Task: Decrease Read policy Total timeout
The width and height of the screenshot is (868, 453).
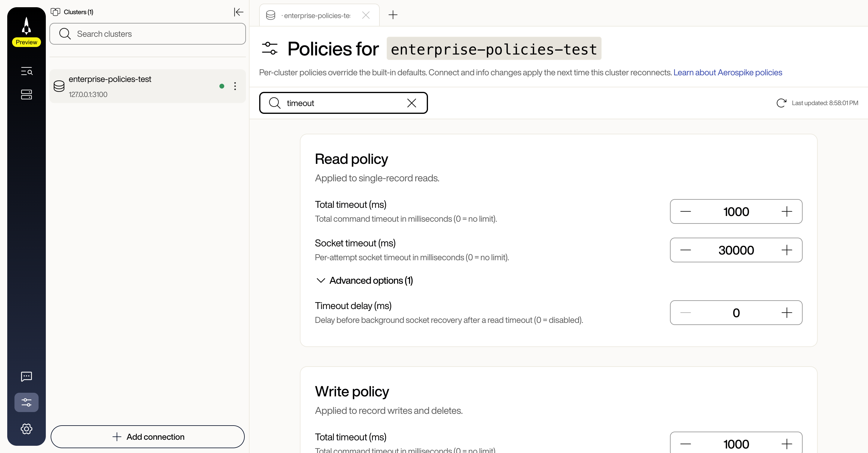Action: (x=685, y=211)
